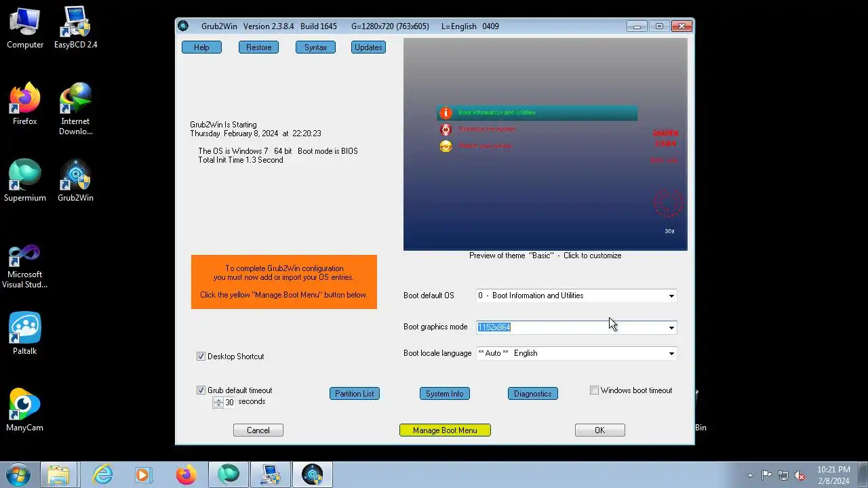The image size is (868, 488).
Task: Select Firefox desktop icon
Action: tap(25, 104)
